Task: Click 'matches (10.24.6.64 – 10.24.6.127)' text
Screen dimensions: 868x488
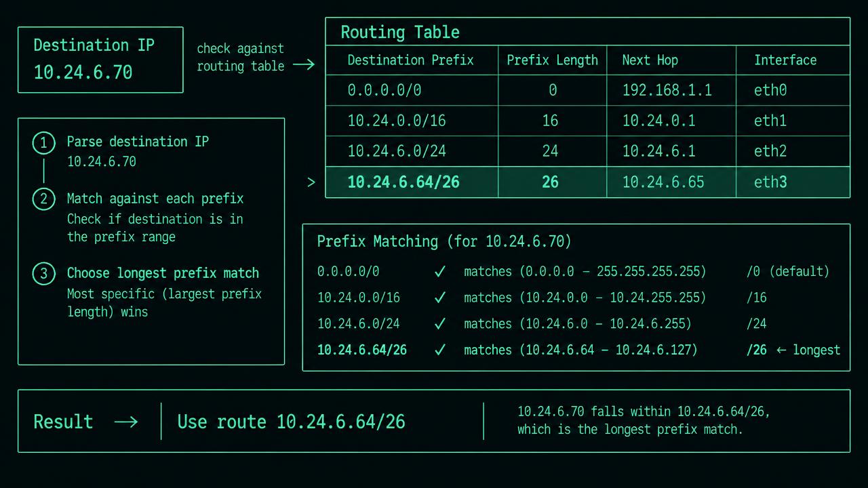Action: [x=580, y=350]
